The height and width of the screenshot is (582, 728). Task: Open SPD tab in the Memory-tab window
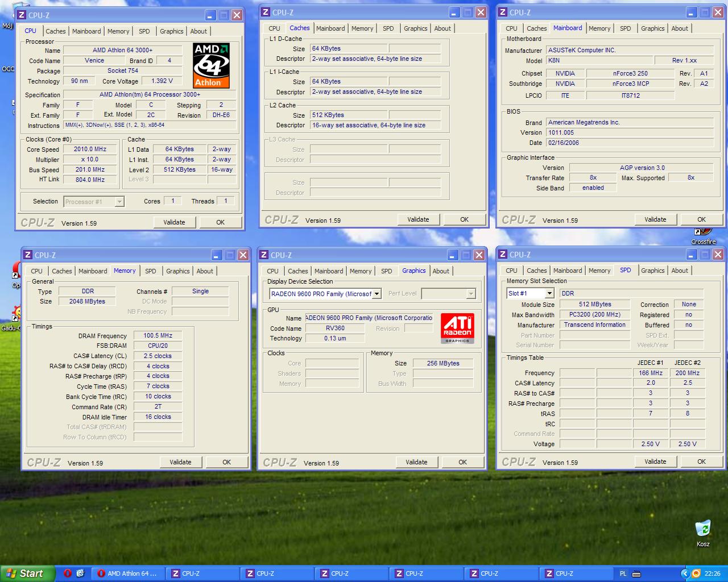pos(151,271)
